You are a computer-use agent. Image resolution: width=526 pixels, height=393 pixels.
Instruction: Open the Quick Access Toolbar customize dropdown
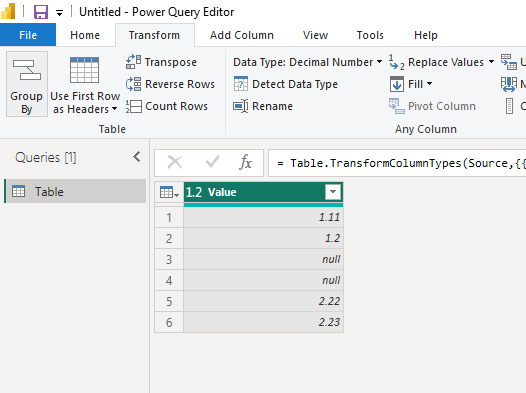click(x=59, y=13)
